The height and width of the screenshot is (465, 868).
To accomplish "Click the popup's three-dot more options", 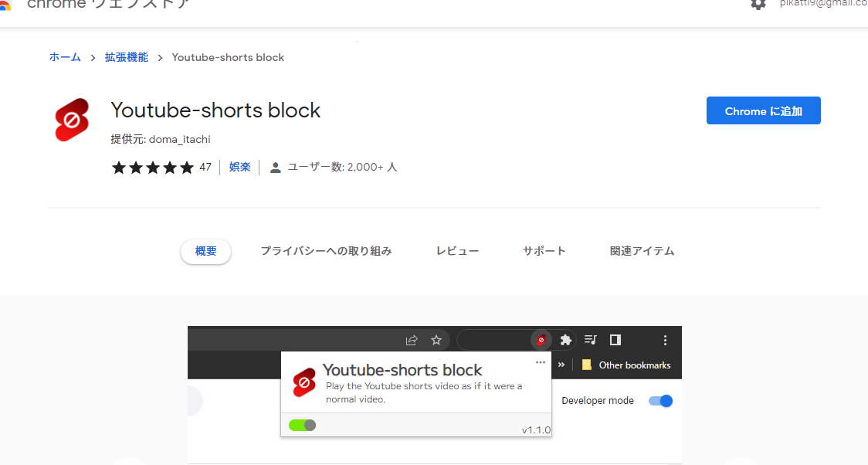I will tap(541, 362).
